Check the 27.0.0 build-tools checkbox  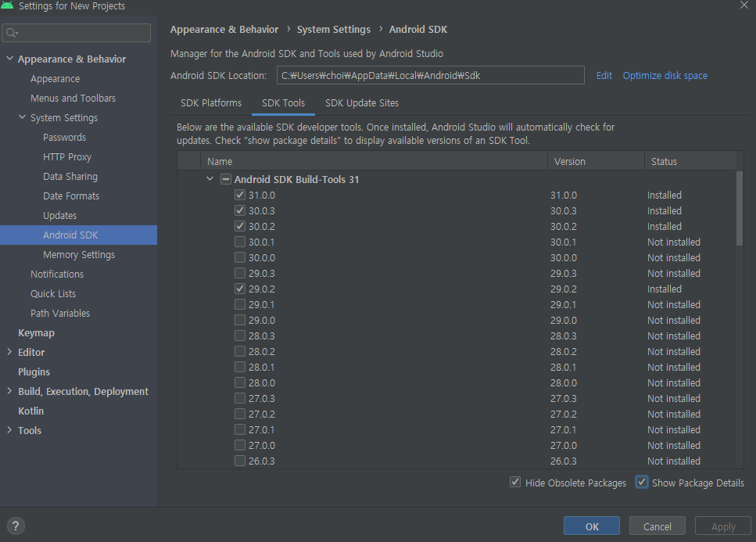click(240, 445)
